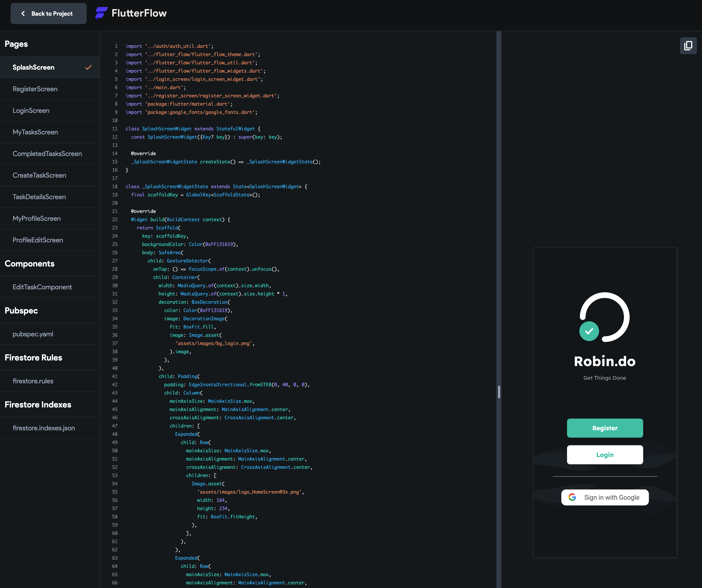The width and height of the screenshot is (702, 588).
Task: Click the white Login button in preview
Action: [x=605, y=454]
